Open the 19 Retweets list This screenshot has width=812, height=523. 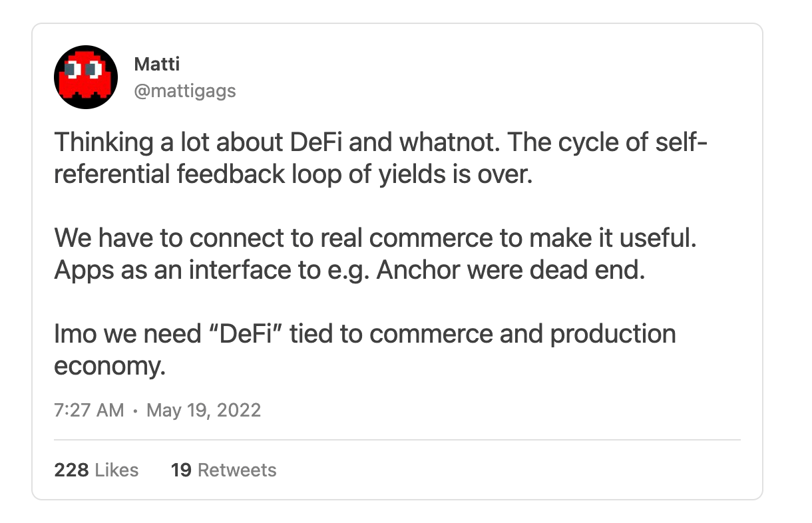point(223,470)
